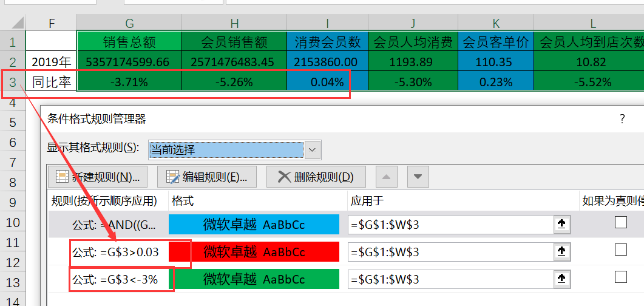This screenshot has width=644, height=306.
Task: Click cell -3.71%
Action: (129, 82)
